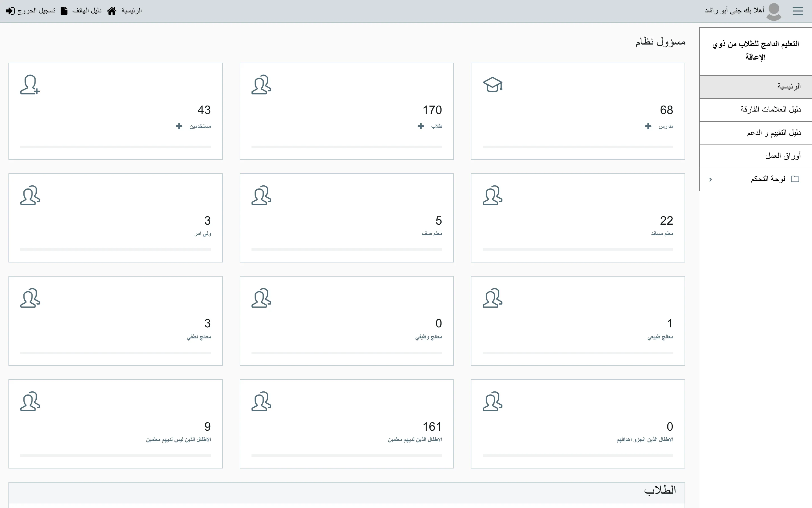The height and width of the screenshot is (508, 812).
Task: Click the users icon on معالج نطقي card
Action: 30,298
